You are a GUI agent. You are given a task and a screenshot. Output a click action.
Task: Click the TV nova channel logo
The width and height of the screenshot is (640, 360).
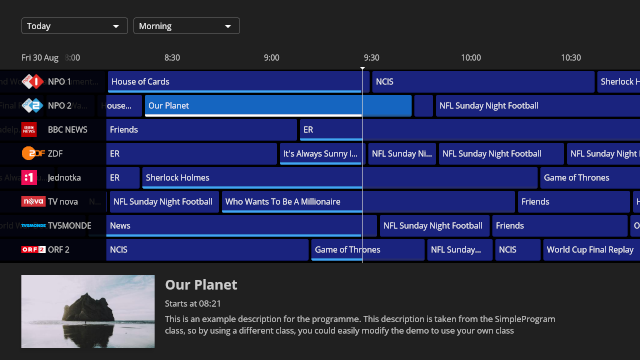click(x=33, y=202)
